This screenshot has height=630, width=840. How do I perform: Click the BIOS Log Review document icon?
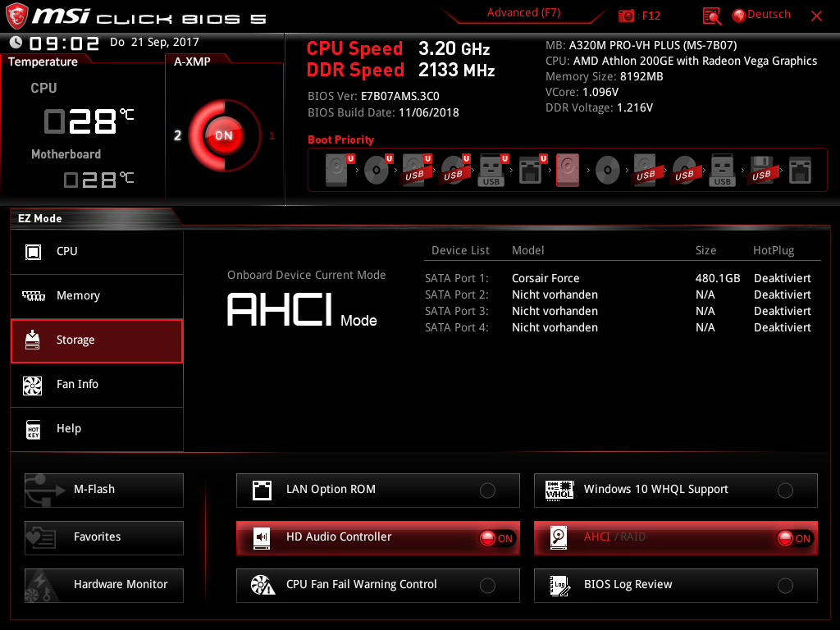point(559,586)
